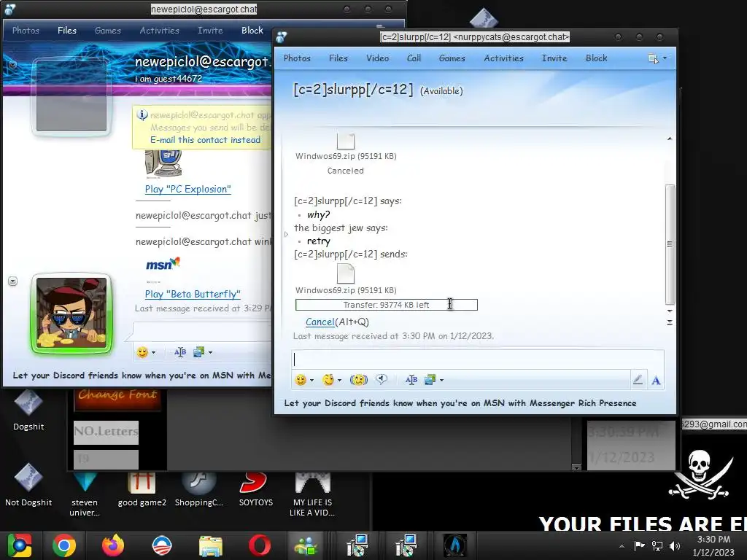Switch to handwriting mode in slurpp chat
The height and width of the screenshot is (560, 747).
638,380
